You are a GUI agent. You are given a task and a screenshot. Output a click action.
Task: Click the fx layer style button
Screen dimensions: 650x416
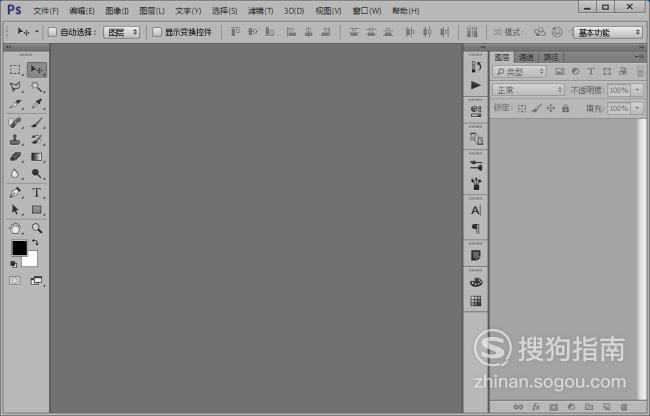coord(536,407)
